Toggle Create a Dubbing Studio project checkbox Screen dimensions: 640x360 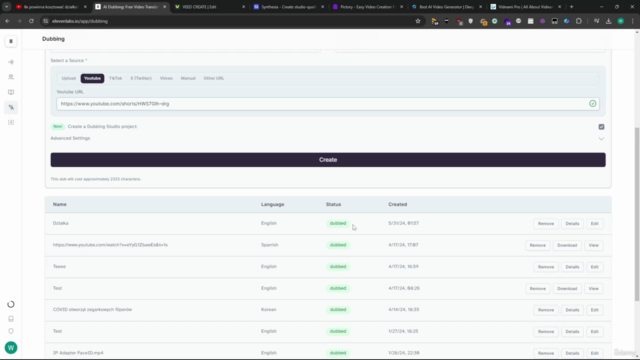click(601, 127)
